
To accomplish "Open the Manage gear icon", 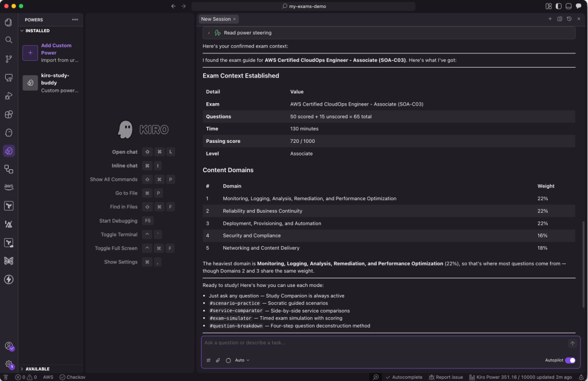I will point(9,364).
